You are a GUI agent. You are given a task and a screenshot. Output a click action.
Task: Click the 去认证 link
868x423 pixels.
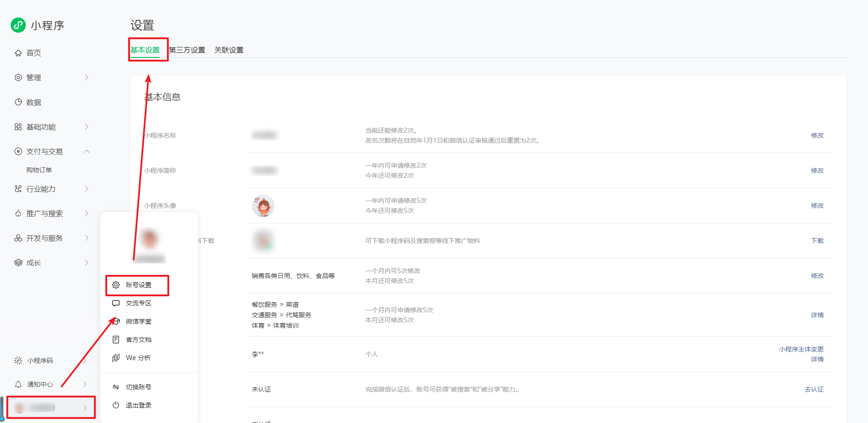pos(814,389)
